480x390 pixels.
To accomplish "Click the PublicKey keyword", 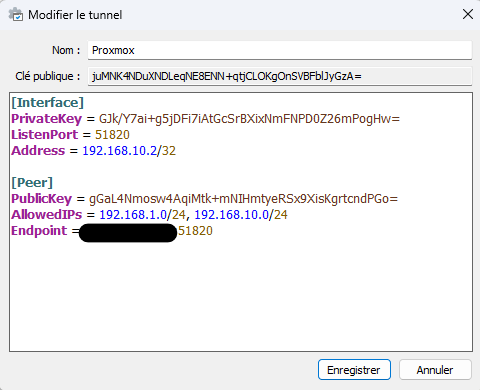I will coord(41,199).
